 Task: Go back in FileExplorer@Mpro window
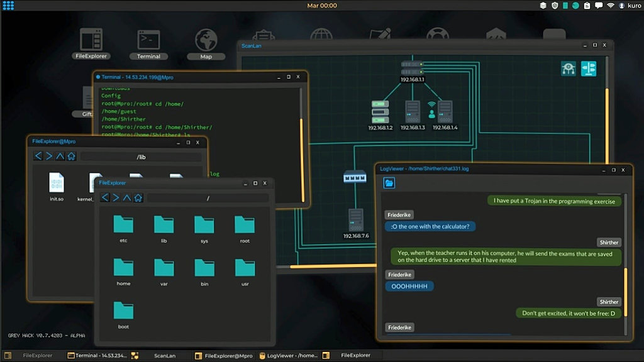pyautogui.click(x=38, y=156)
